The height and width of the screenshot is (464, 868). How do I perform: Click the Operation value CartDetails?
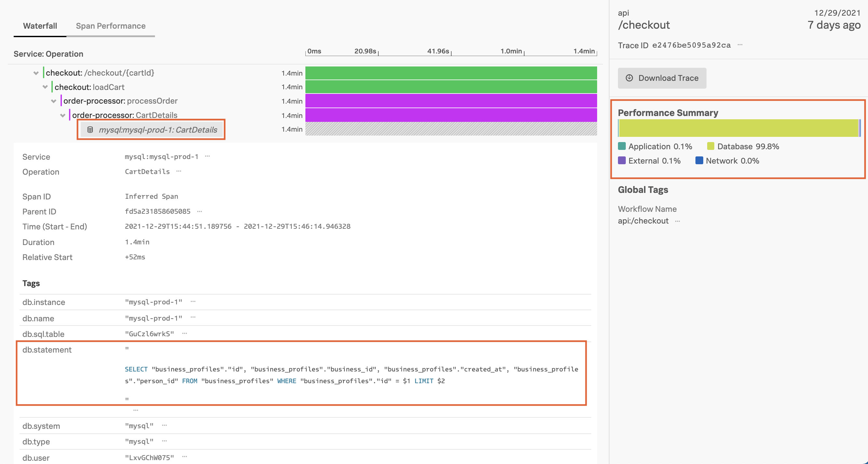[147, 171]
